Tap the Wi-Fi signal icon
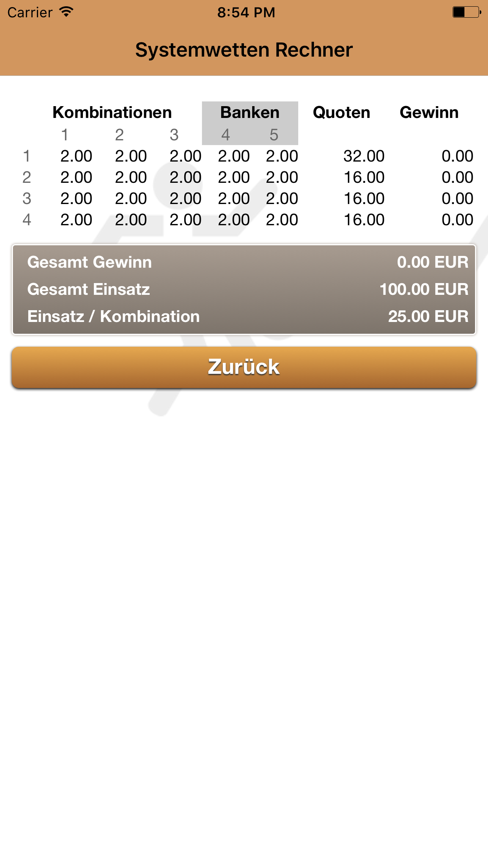 pos(66,12)
